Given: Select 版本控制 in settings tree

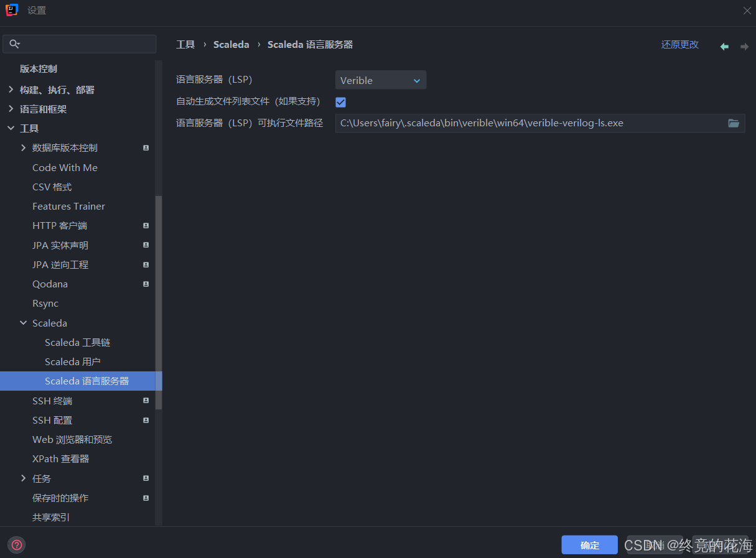Looking at the screenshot, I should click(39, 69).
